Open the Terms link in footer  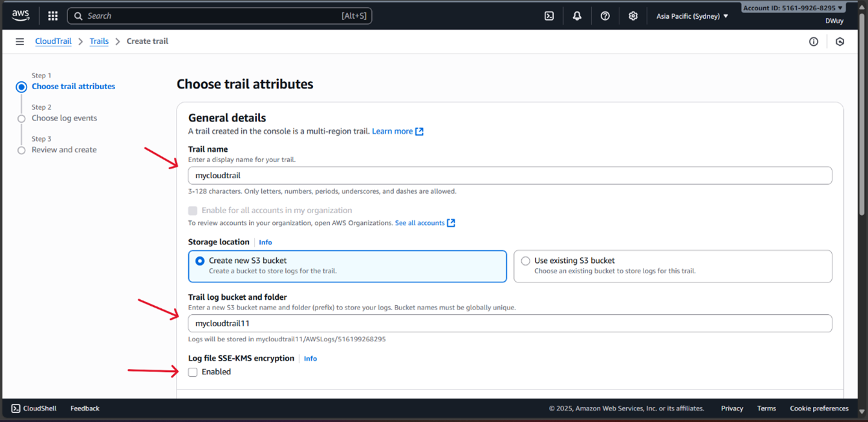tap(766, 408)
